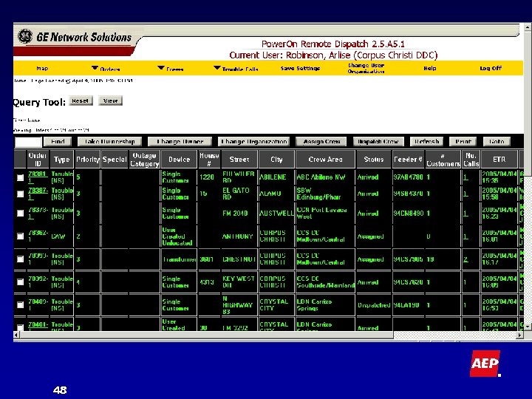Click the Goto button
The image size is (532, 399).
pyautogui.click(x=497, y=141)
